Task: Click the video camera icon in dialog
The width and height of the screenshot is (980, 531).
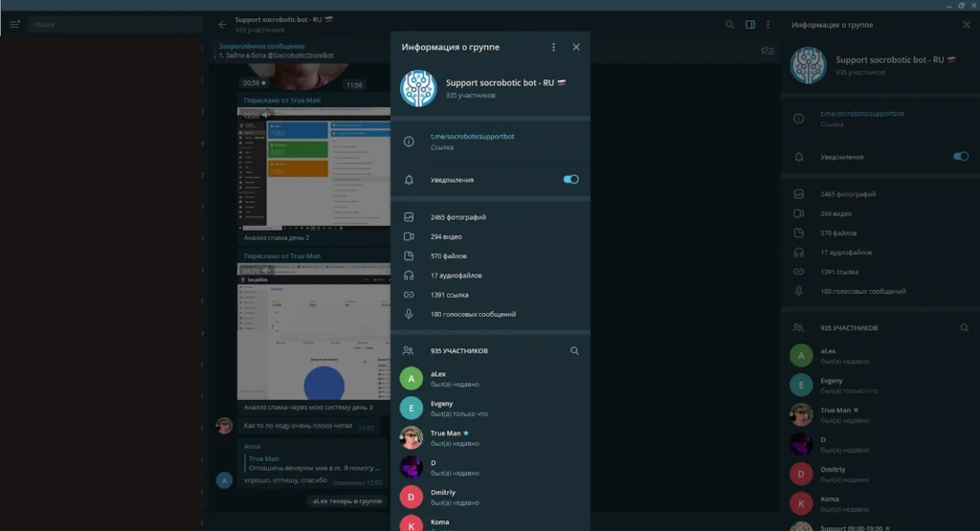Action: coord(409,236)
